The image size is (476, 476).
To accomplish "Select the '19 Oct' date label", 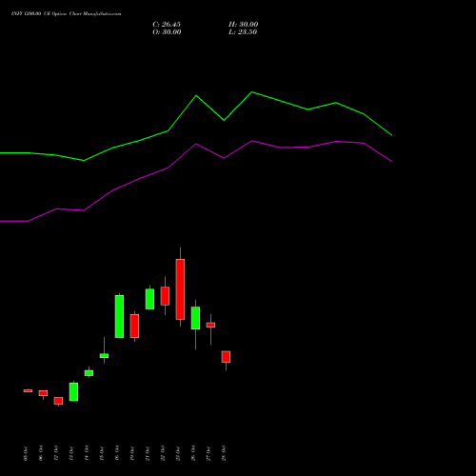I will [x=132, y=453].
